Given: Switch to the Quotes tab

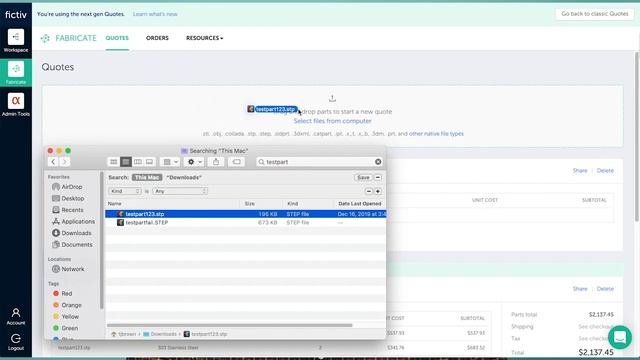Looking at the screenshot, I should (117, 38).
